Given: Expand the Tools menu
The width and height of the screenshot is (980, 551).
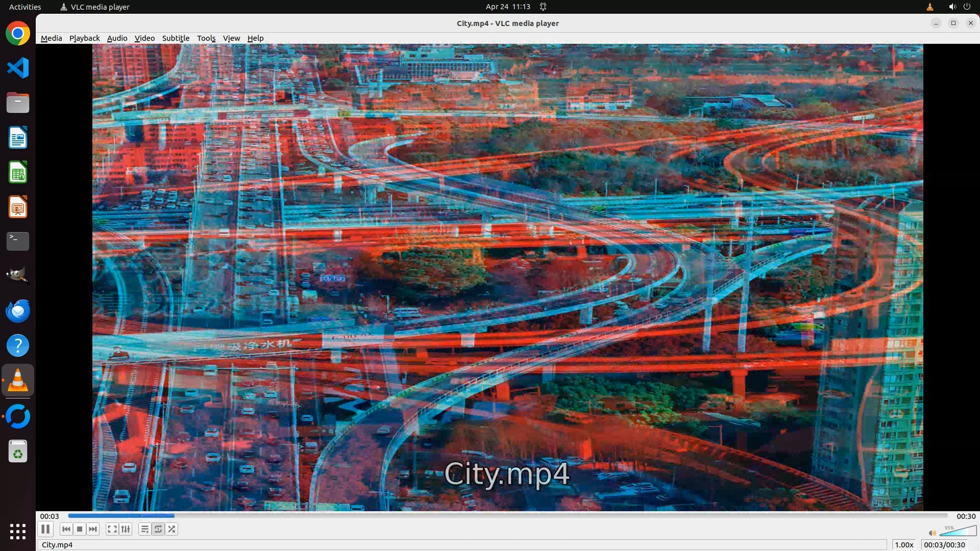Looking at the screenshot, I should 206,38.
